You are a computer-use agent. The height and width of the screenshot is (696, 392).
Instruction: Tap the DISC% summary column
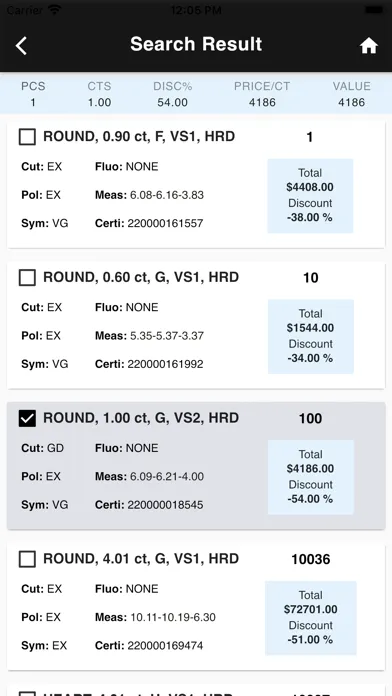(173, 94)
